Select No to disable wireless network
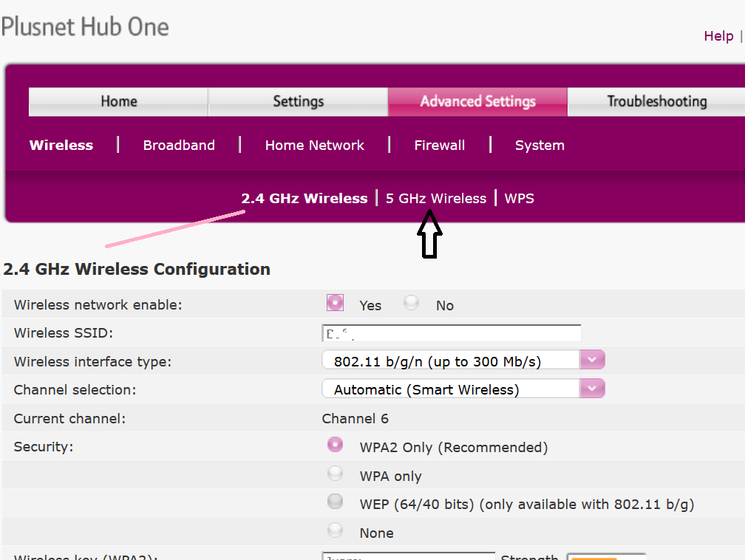Screen dimensions: 745x560 tap(412, 303)
